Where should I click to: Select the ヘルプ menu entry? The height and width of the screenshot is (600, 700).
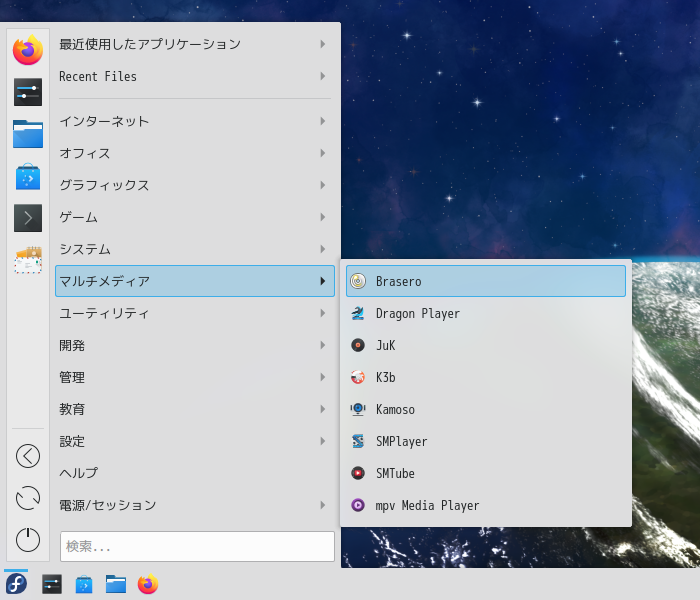coord(195,473)
